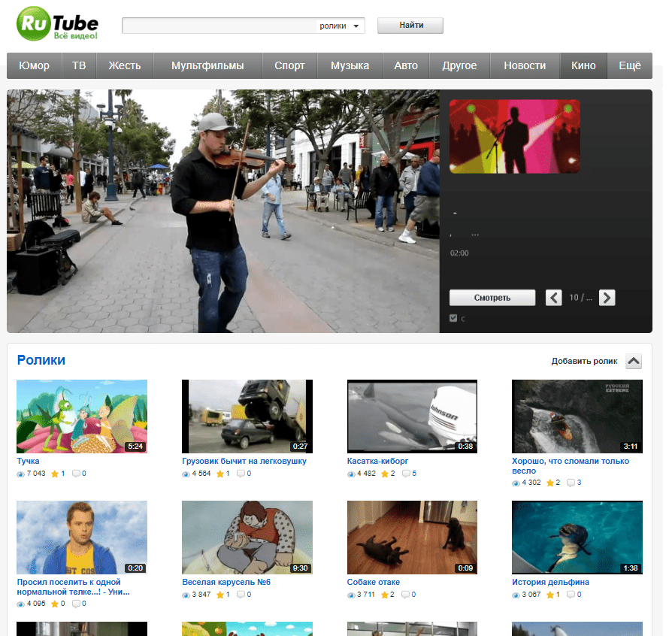Click the comments icon under 'Тучка'
The image size is (672, 636).
point(76,474)
